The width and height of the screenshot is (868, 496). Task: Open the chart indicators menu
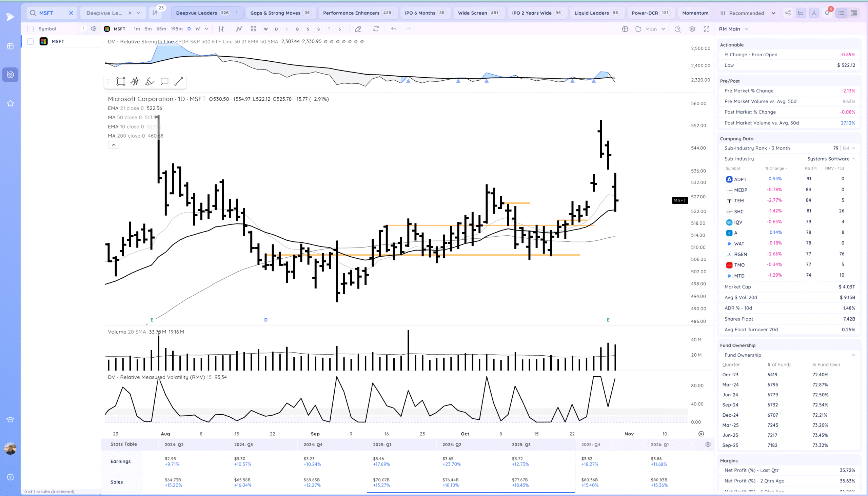(239, 29)
